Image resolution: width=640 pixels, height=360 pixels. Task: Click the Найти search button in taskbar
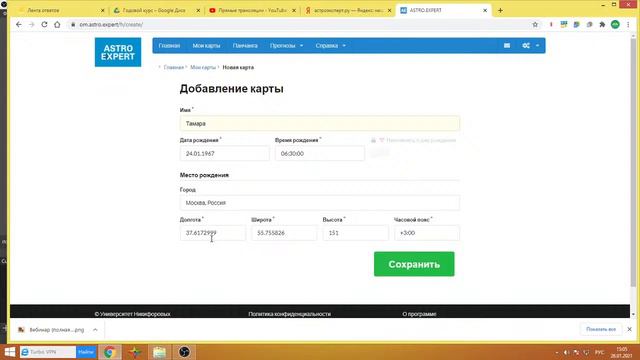pos(86,352)
